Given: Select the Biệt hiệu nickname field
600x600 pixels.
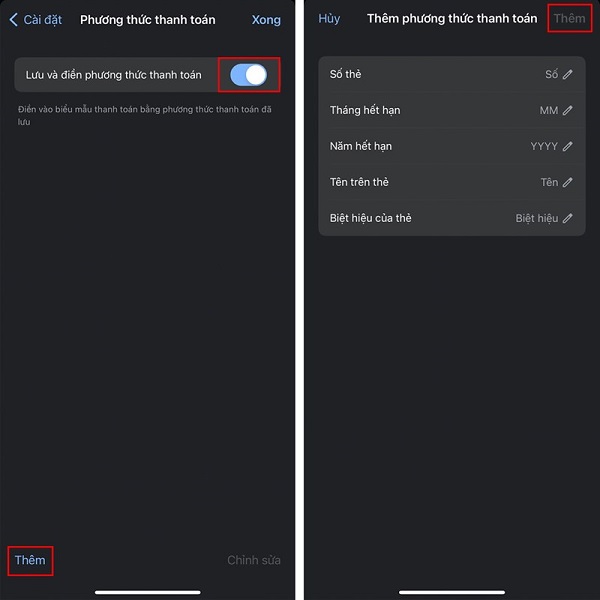Looking at the screenshot, I should tap(452, 218).
